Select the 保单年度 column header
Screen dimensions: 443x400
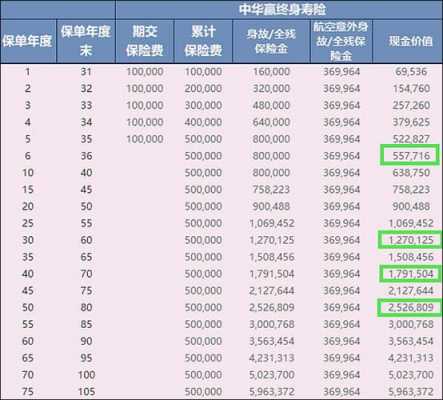click(x=27, y=41)
